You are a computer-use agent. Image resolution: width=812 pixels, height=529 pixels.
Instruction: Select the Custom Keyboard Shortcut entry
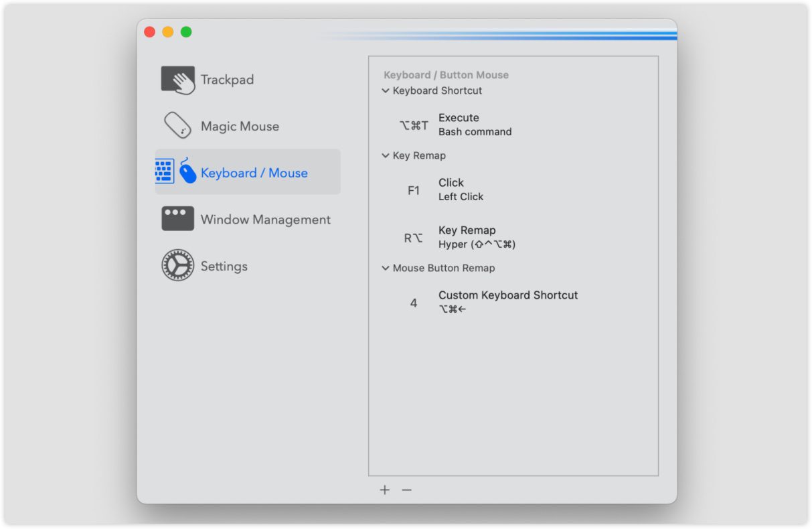[507, 301]
